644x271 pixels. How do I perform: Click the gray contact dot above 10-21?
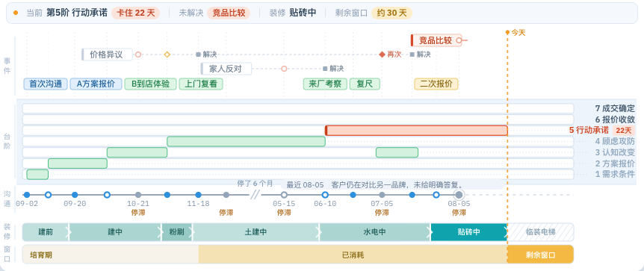138,195
